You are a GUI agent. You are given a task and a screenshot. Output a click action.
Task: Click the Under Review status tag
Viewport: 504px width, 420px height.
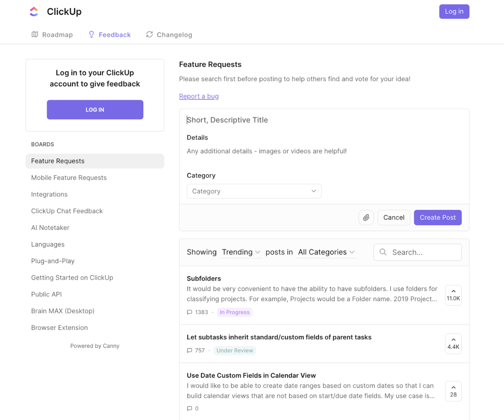235,350
